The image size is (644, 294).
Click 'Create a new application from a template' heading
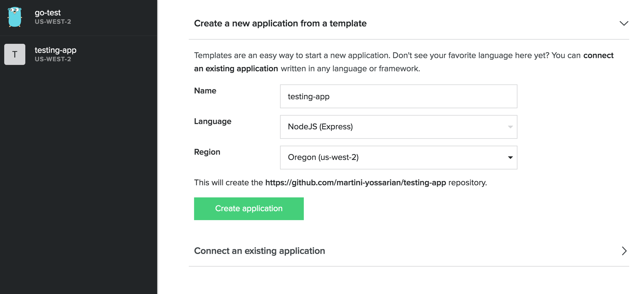(x=280, y=23)
